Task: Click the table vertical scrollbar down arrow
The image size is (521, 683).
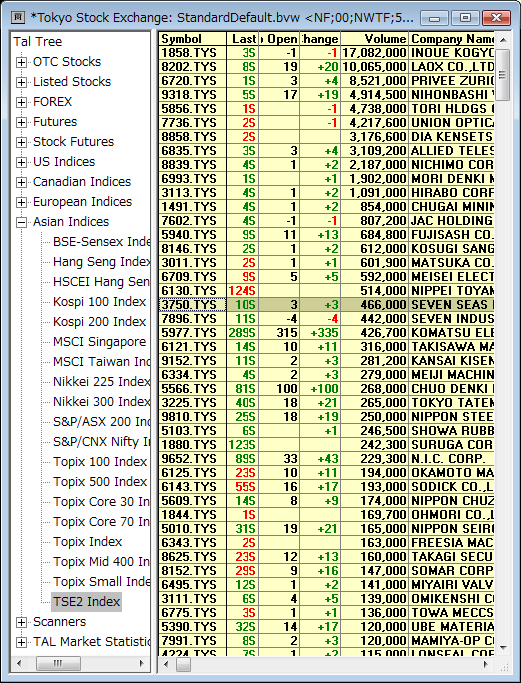Action: tap(503, 648)
